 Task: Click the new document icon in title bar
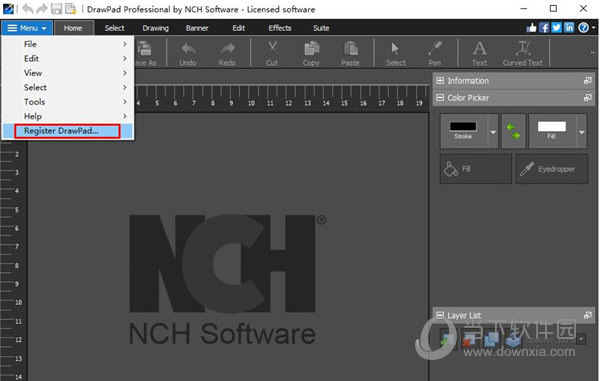pyautogui.click(x=70, y=8)
